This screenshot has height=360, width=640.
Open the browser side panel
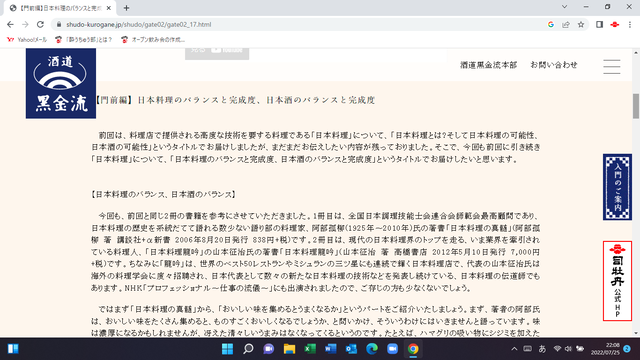[x=599, y=24]
